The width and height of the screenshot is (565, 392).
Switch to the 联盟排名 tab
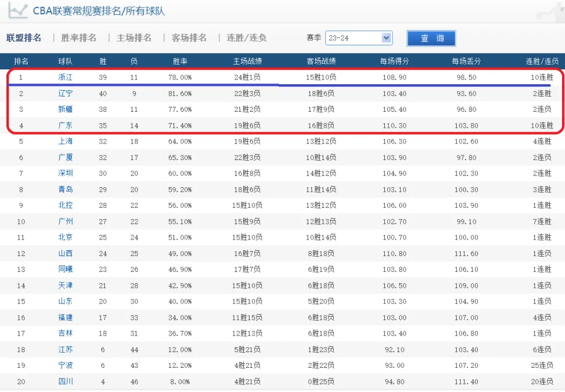click(x=24, y=38)
